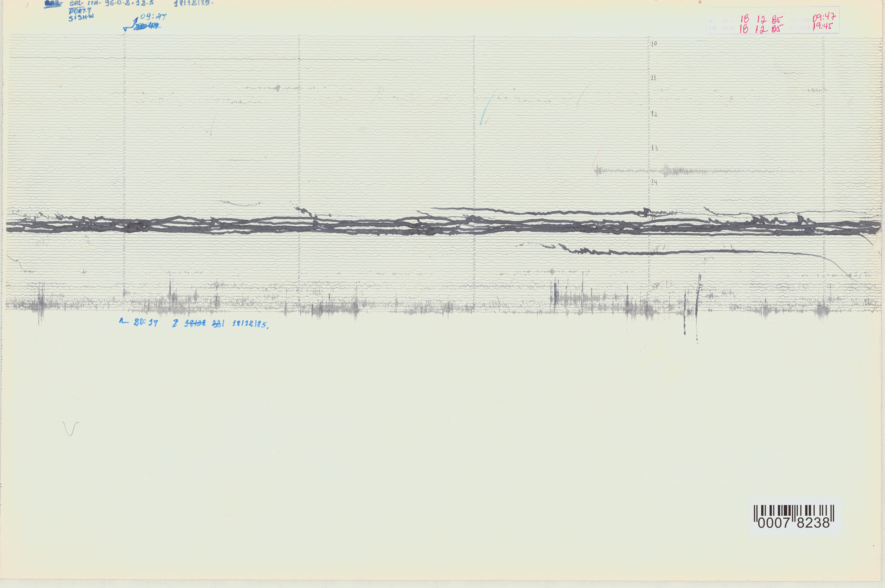This screenshot has height=588, width=885.
Task: Click the pencilled hour label "11"
Action: 653,78
